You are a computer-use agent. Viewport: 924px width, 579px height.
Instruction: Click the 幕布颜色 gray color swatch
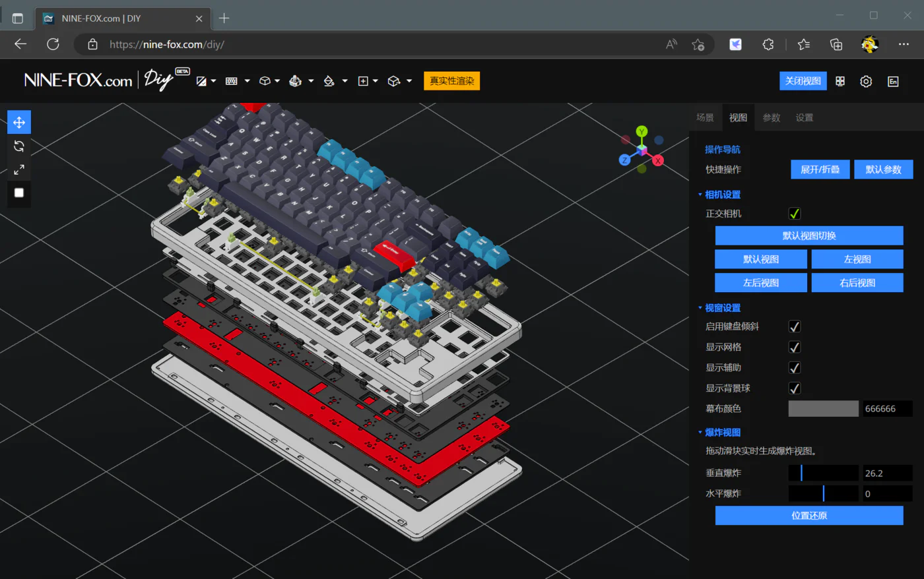tap(824, 409)
